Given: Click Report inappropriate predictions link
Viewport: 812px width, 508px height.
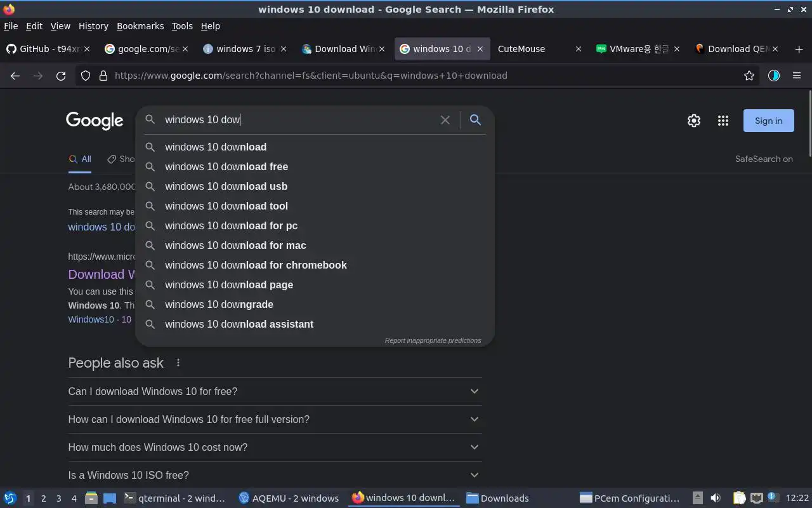Looking at the screenshot, I should [x=433, y=340].
